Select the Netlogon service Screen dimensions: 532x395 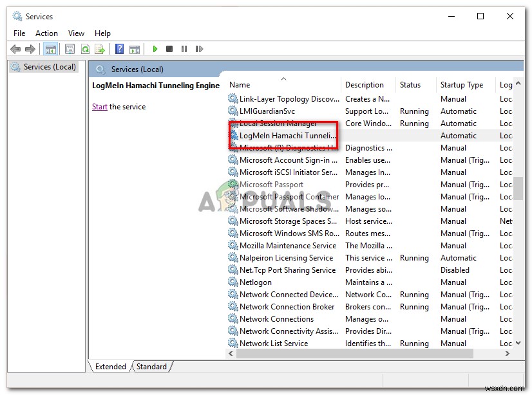[x=370, y=282]
